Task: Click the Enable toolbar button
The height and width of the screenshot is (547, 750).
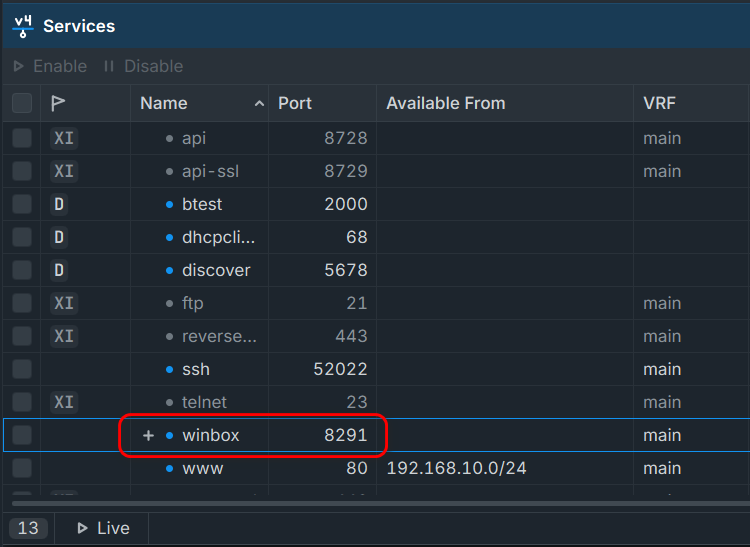Action: click(x=50, y=66)
